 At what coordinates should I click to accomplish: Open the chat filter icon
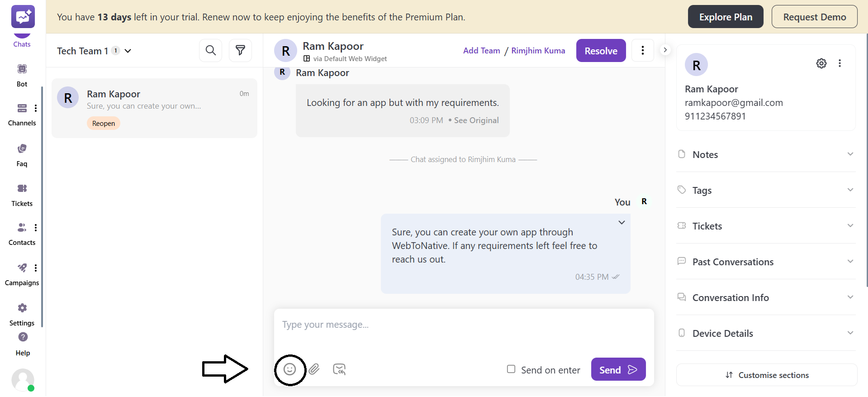[x=240, y=50]
